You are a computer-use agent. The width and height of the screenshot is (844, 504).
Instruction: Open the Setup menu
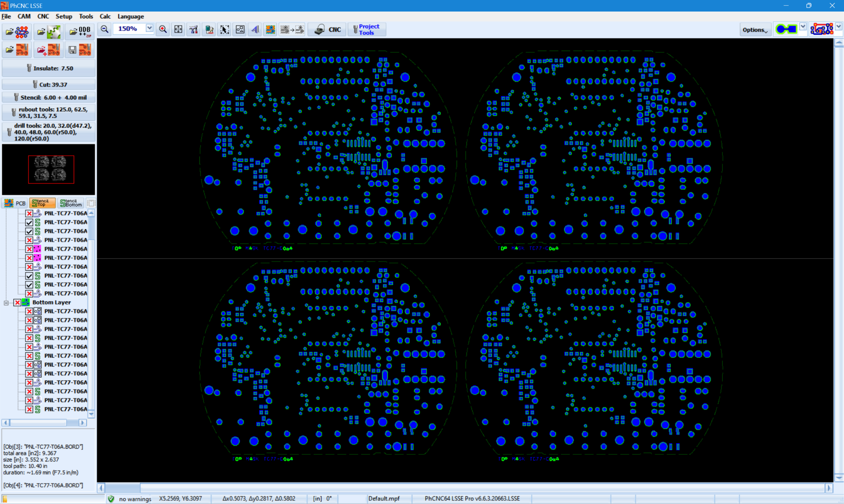[64, 16]
